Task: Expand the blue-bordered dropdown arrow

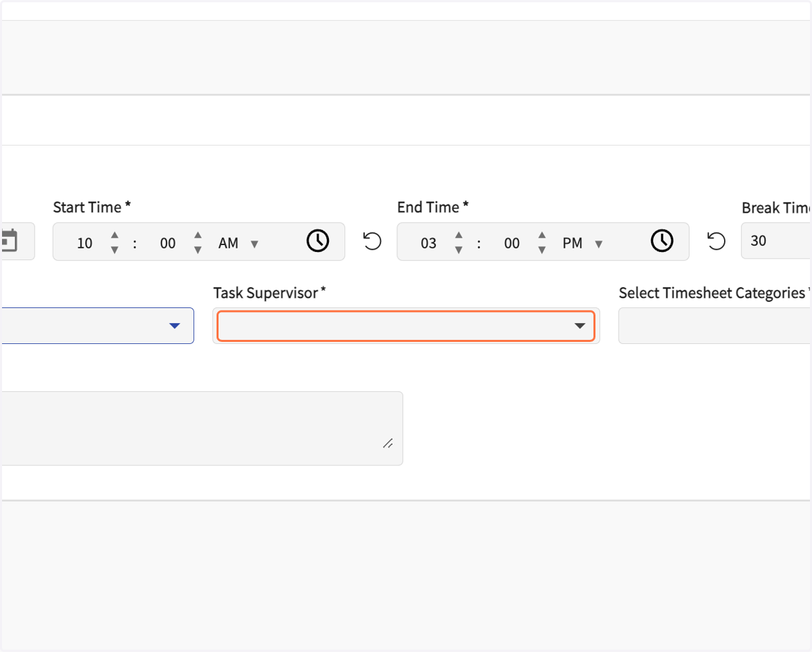Action: (175, 326)
